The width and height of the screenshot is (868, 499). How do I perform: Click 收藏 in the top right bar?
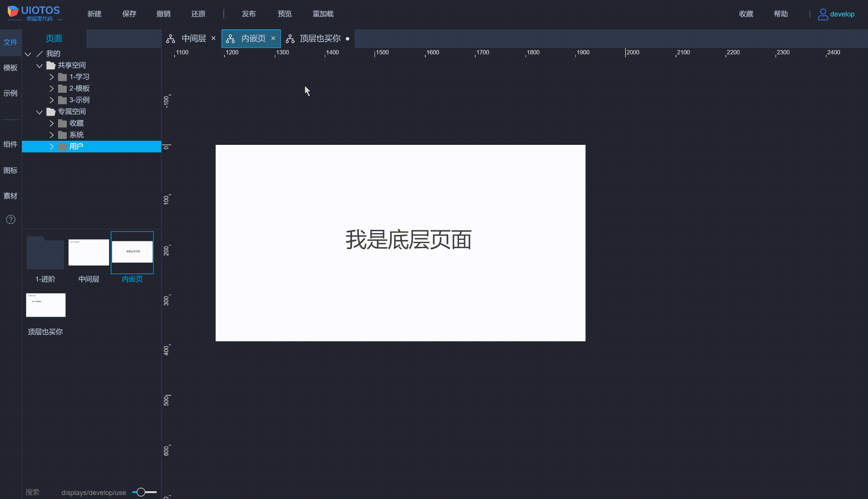coord(746,14)
